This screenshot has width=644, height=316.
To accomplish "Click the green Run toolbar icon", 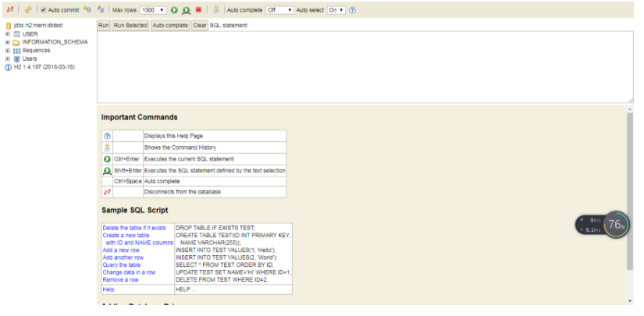I will point(174,10).
